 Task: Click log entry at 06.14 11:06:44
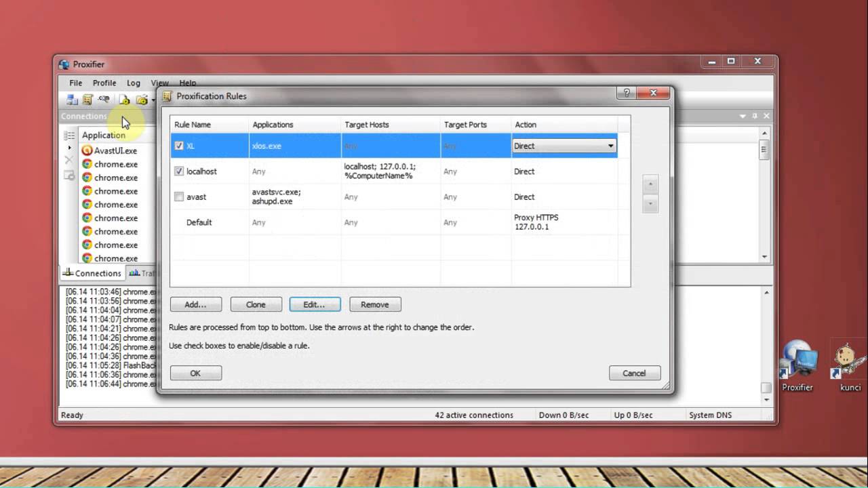(112, 384)
